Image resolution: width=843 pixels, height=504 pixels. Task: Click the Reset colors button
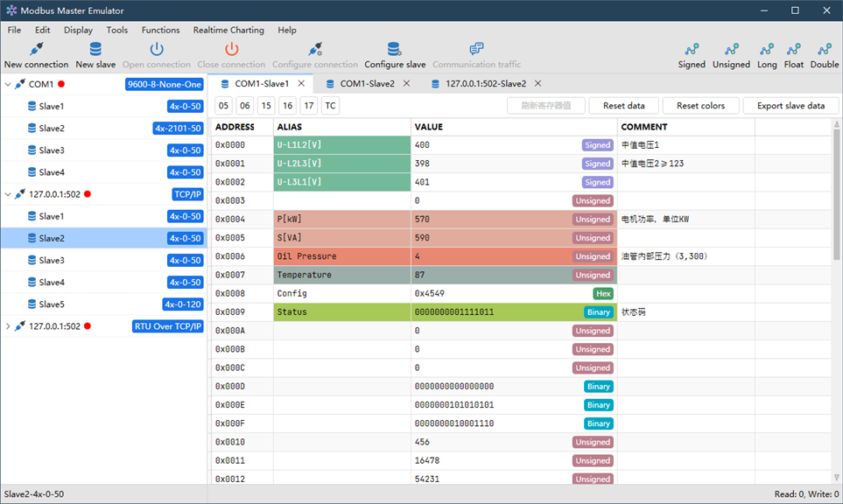700,106
